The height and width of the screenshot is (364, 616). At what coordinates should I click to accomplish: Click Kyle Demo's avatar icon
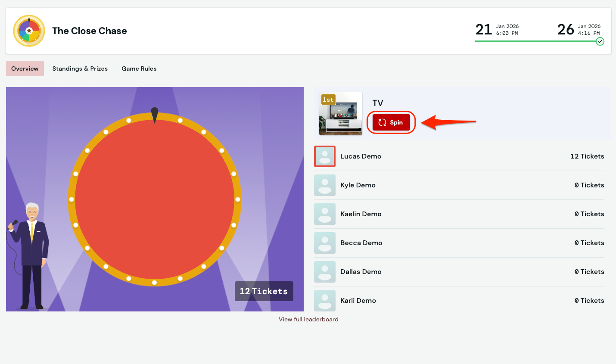coord(325,185)
